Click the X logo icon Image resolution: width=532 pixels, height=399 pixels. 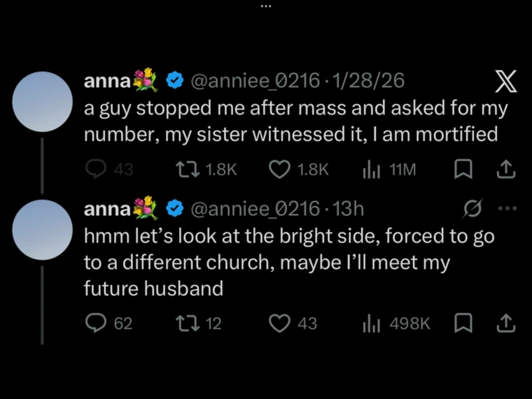tap(506, 81)
